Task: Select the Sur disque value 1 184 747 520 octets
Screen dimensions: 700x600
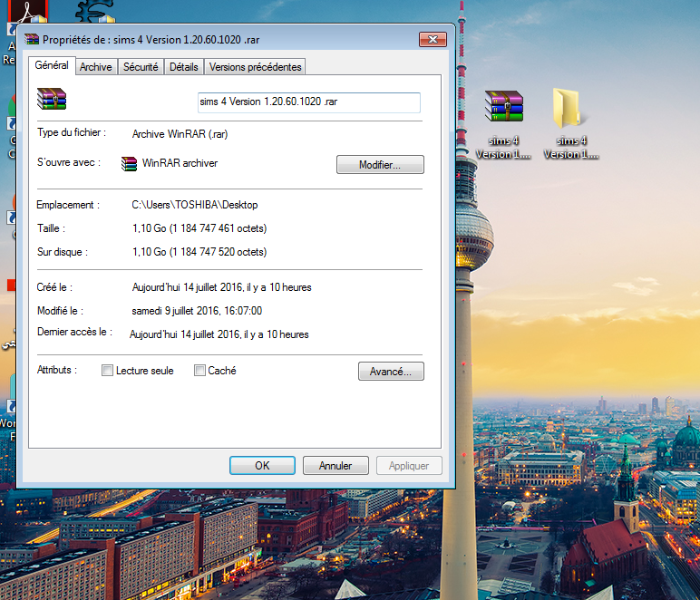Action: 199,252
